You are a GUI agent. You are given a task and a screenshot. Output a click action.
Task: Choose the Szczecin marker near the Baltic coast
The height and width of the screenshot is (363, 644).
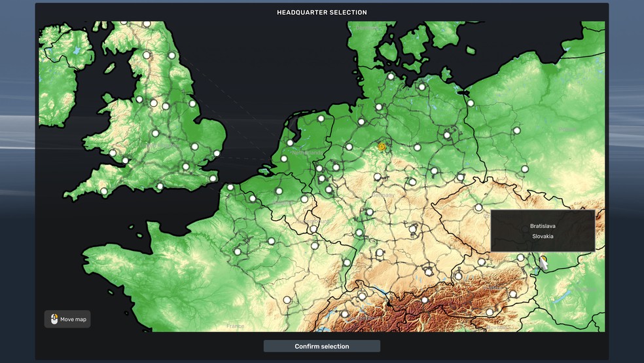click(471, 103)
